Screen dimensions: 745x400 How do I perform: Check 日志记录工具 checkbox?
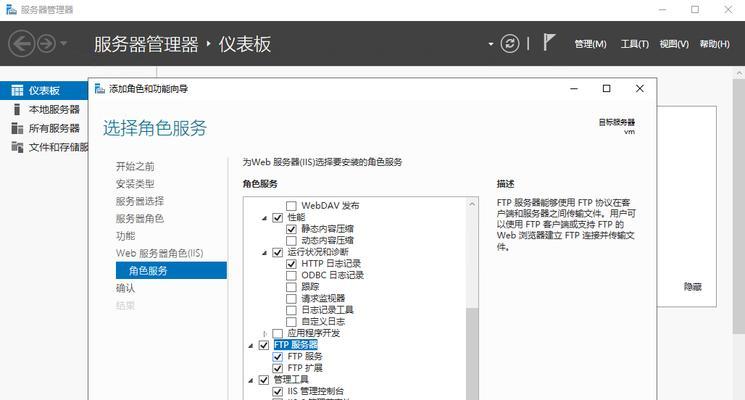pyautogui.click(x=291, y=310)
